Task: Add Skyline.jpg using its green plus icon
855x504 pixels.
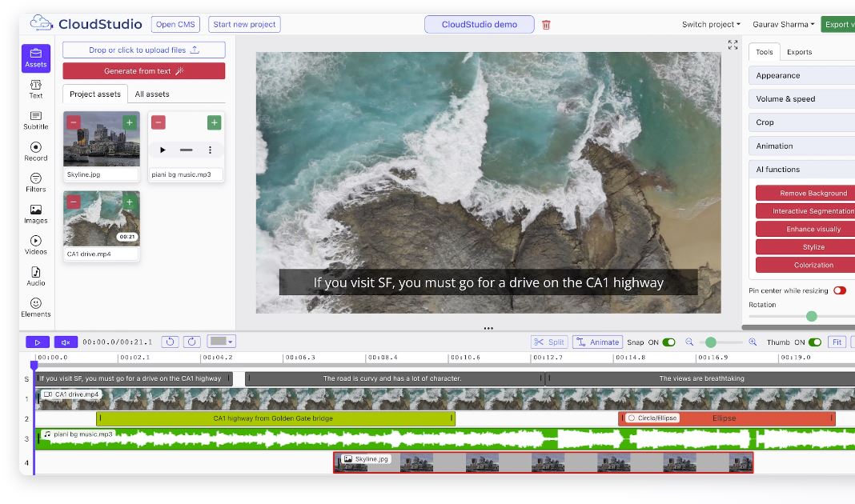Action: pos(129,122)
